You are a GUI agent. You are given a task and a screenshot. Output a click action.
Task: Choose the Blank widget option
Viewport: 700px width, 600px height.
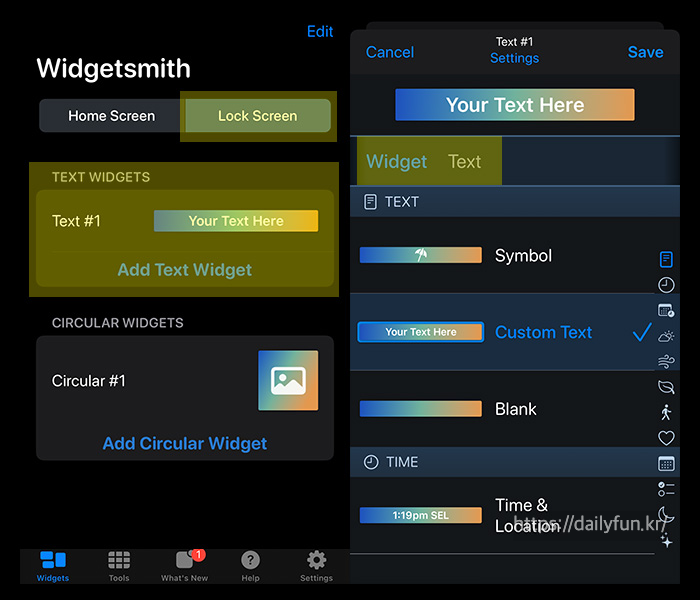coord(502,409)
